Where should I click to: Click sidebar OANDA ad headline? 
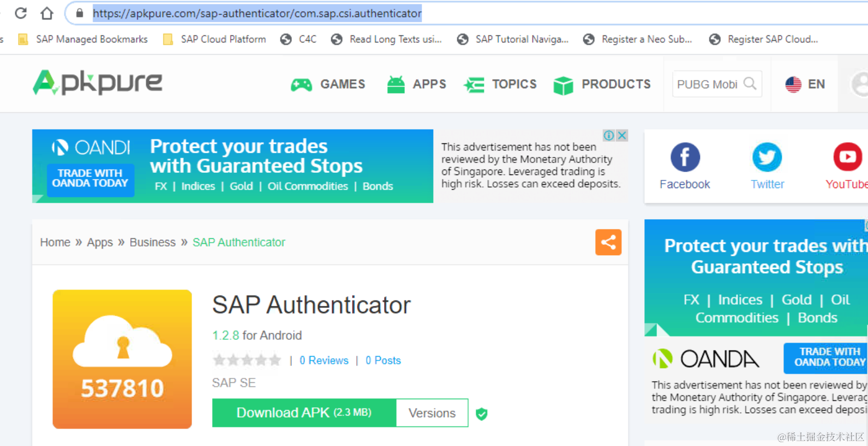tap(766, 256)
